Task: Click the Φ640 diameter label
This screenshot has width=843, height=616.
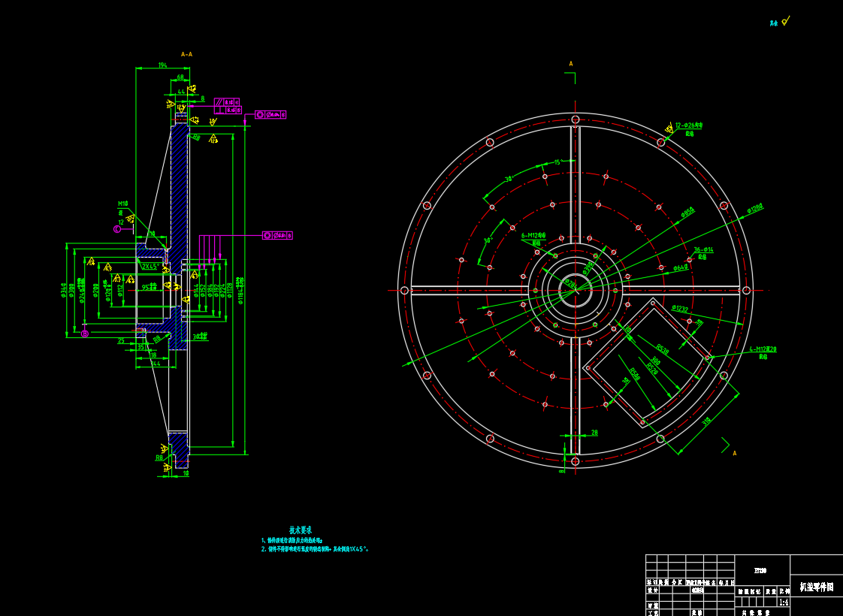Action: click(680, 267)
